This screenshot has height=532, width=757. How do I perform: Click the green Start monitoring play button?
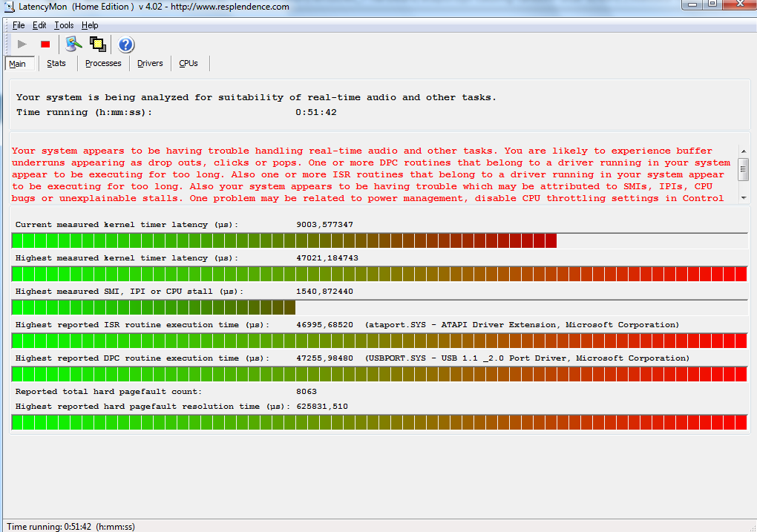[22, 45]
